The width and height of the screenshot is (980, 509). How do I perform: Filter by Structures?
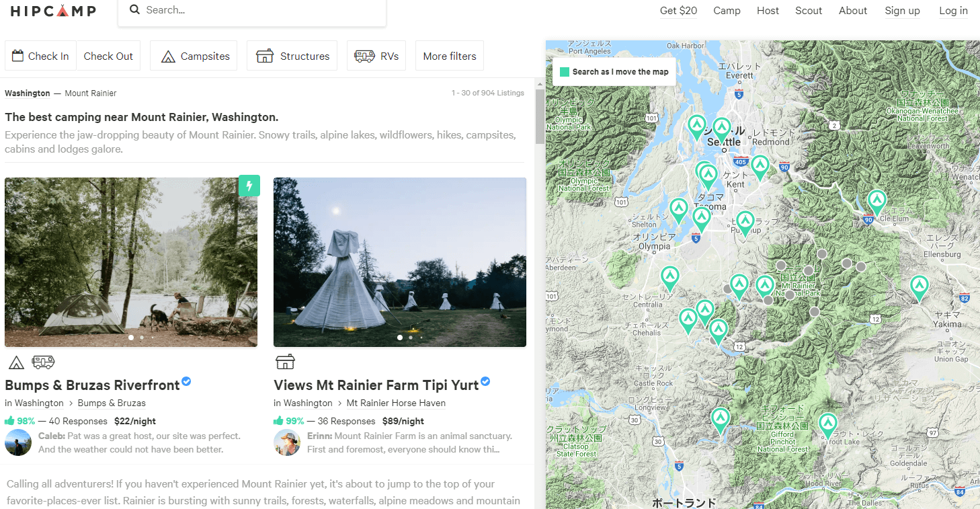coord(292,56)
